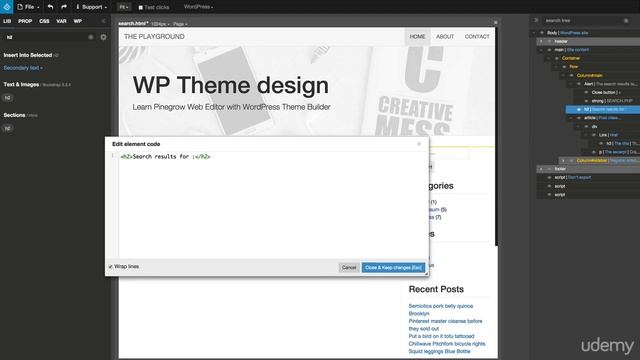This screenshot has width=640, height=360.
Task: Toggle visibility eye of selected h2 node
Action: (x=579, y=109)
